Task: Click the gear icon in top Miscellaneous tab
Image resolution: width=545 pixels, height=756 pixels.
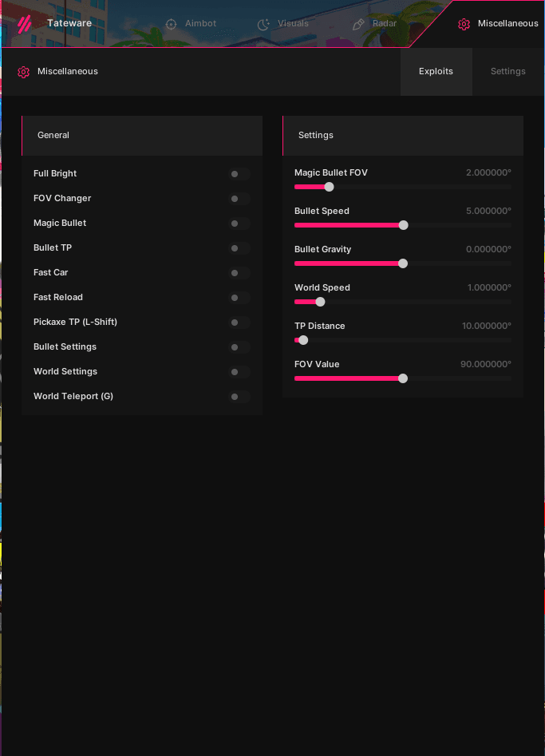Action: point(464,24)
